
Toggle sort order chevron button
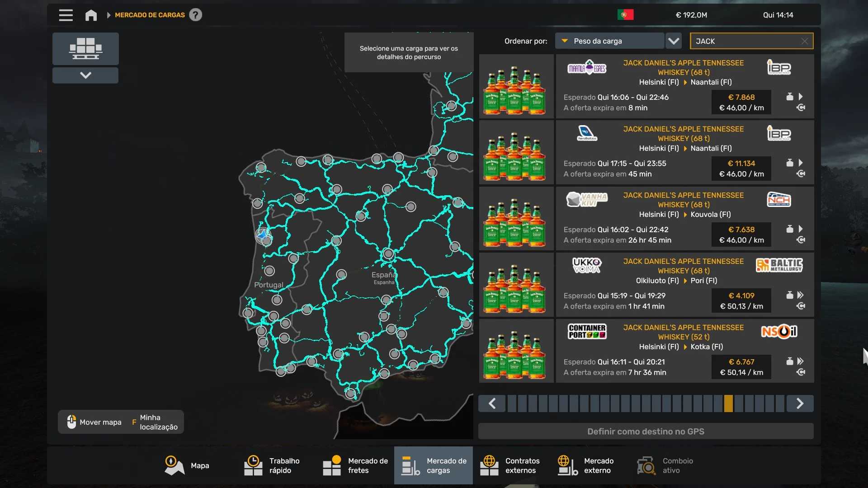674,41
